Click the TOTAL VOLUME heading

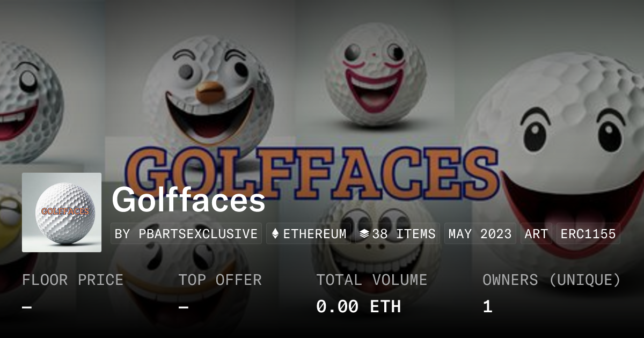[371, 280]
